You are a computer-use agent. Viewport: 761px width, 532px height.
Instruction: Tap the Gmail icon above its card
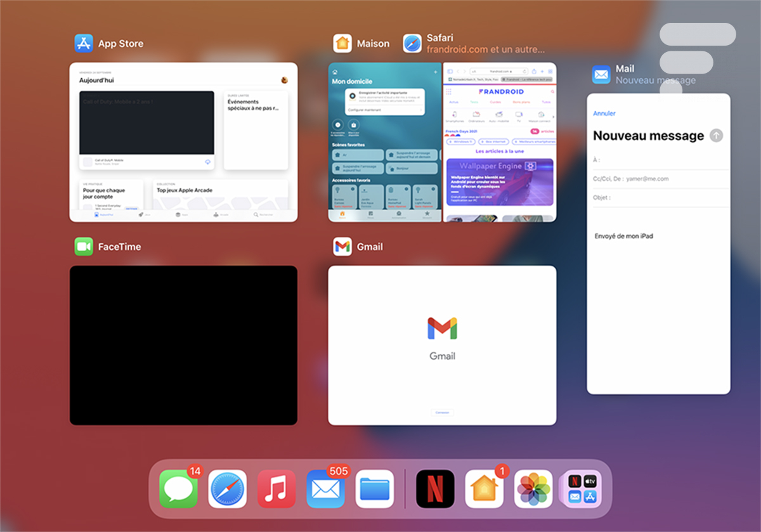[x=342, y=247]
